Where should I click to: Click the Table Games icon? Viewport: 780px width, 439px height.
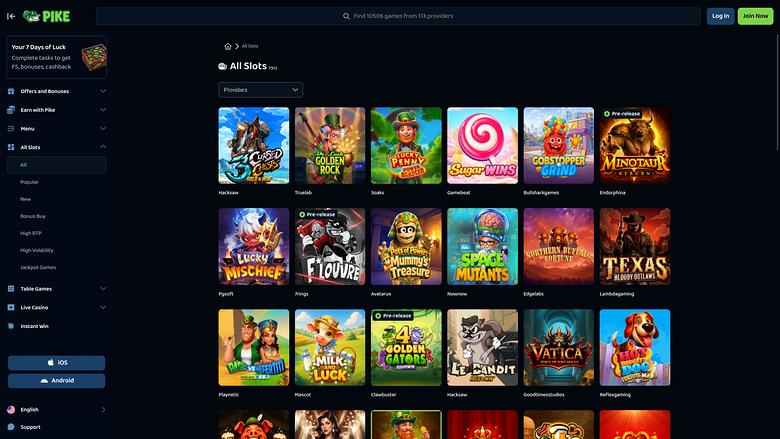(x=11, y=289)
